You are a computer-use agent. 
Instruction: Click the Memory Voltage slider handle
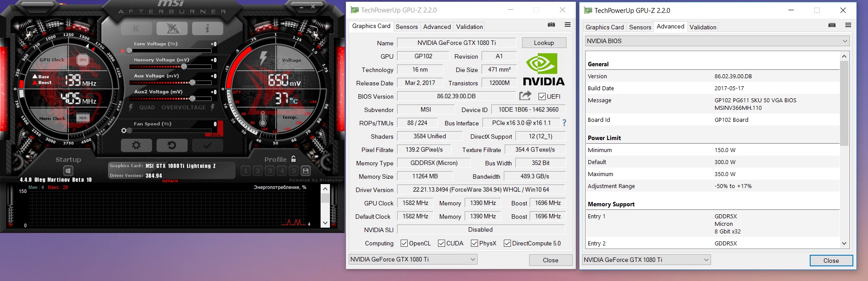[184, 67]
